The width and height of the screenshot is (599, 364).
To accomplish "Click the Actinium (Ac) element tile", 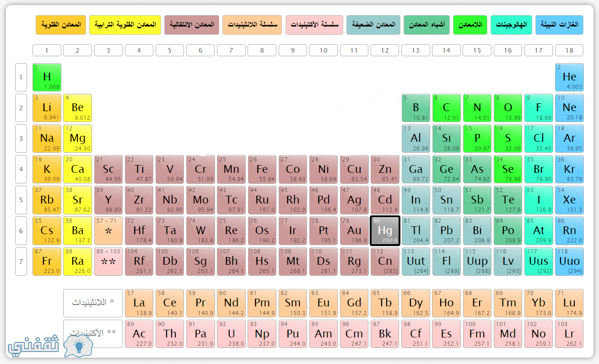I will point(139,334).
